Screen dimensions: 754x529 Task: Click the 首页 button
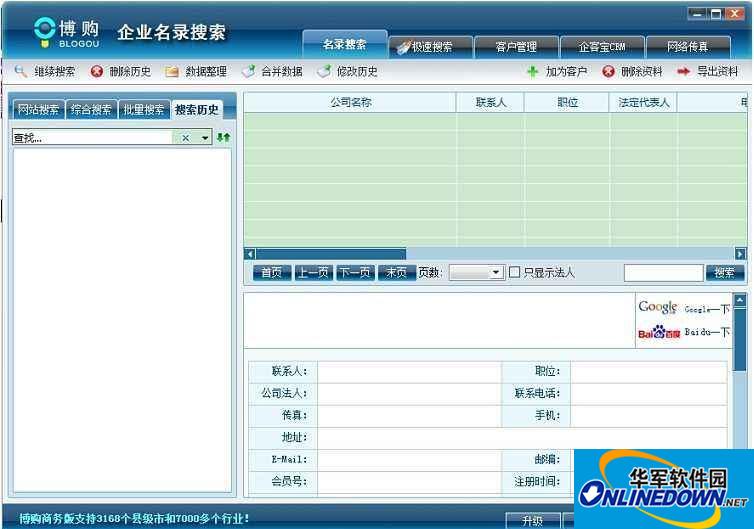[x=272, y=273]
